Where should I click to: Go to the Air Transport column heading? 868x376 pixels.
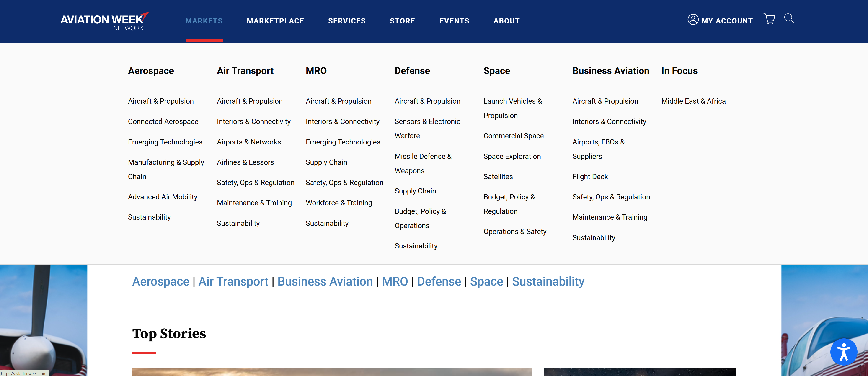pos(245,71)
